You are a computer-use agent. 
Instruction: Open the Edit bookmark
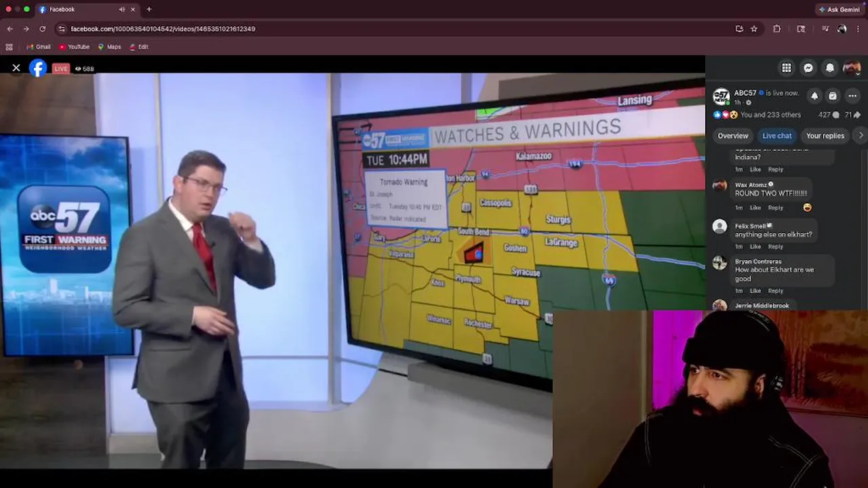pyautogui.click(x=138, y=47)
